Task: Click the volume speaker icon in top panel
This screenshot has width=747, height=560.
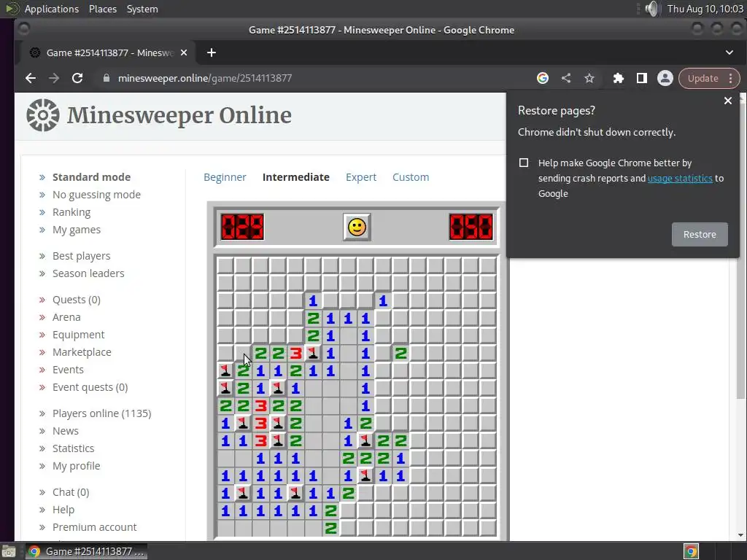Action: coord(651,9)
